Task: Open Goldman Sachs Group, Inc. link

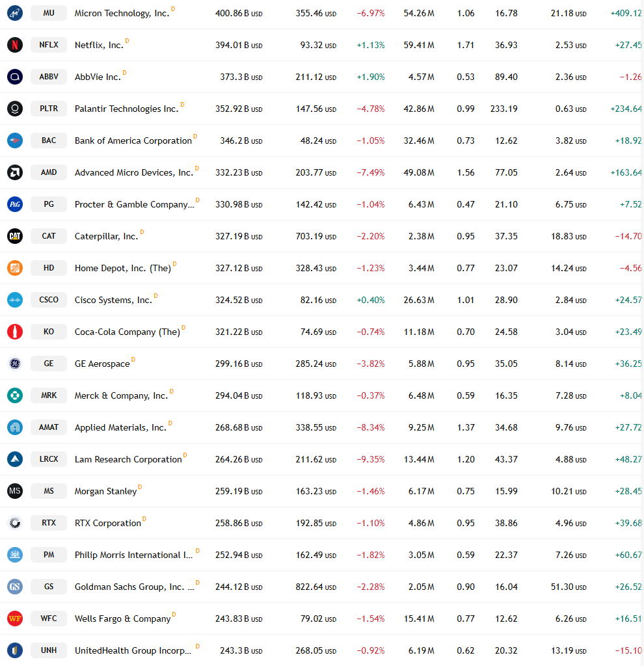Action: [x=135, y=587]
